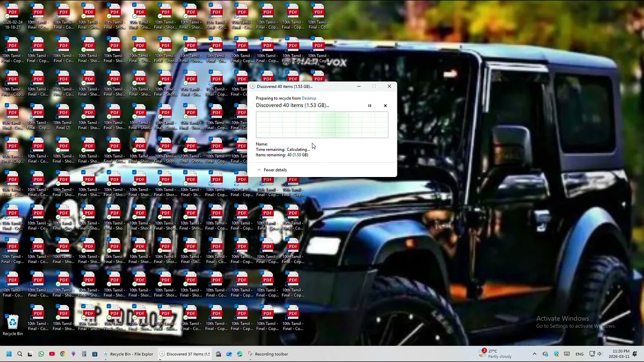Launch Google Chrome from the taskbar
This screenshot has height=362, width=644.
pyautogui.click(x=62, y=354)
